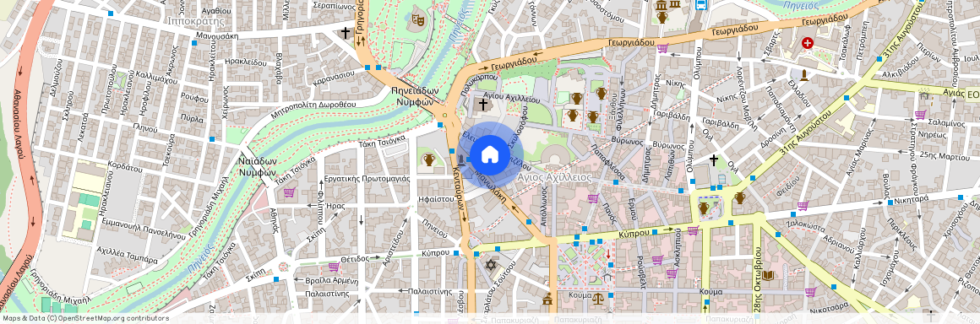
Task: Click the monument icon near Ελλάδος street
Action: 803,76
